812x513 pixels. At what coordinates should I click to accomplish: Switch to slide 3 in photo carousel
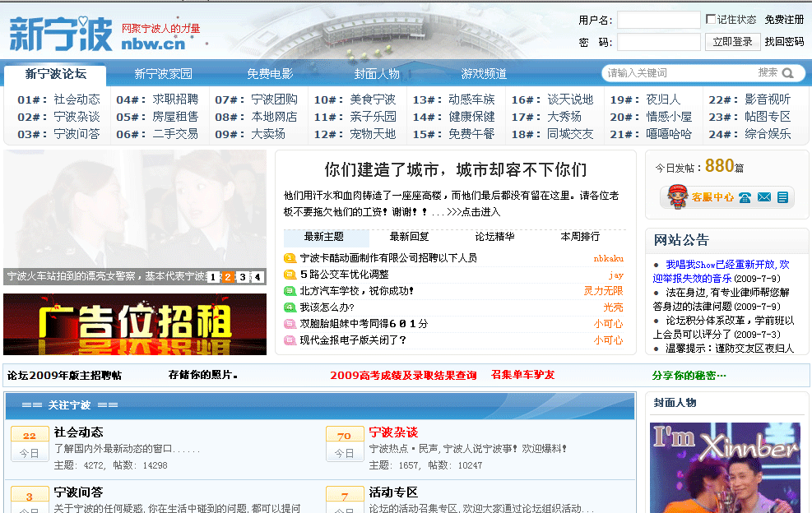pyautogui.click(x=243, y=277)
